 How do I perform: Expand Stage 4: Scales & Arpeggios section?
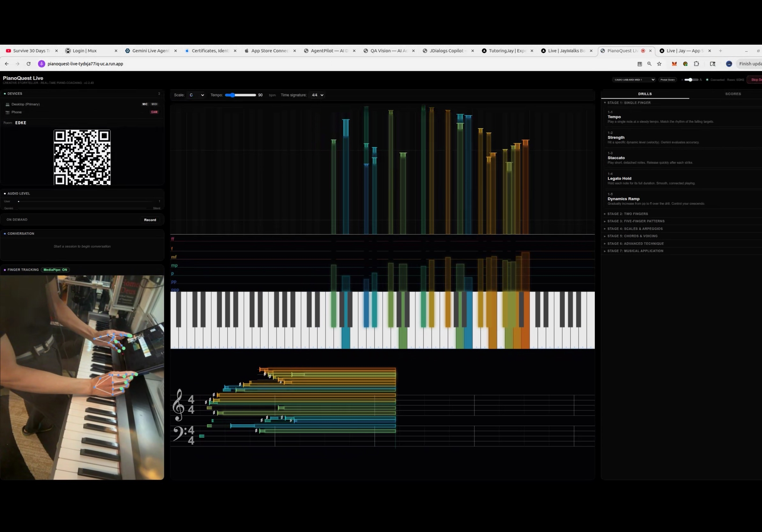click(x=635, y=229)
